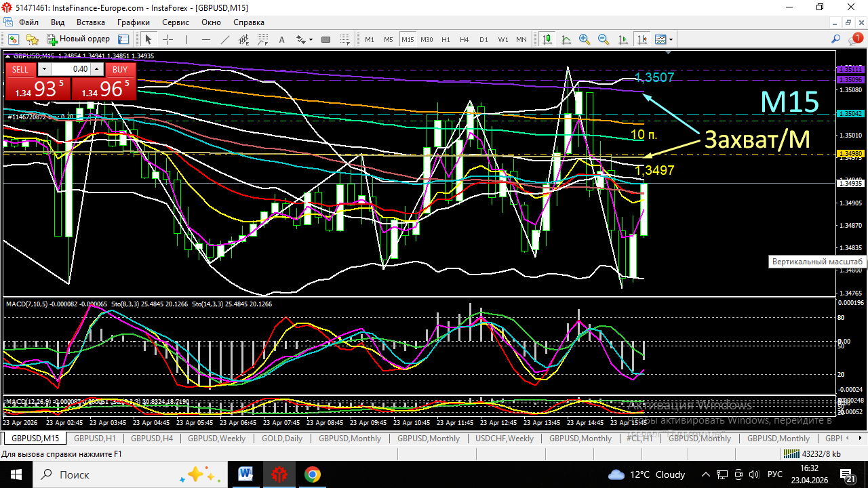Screen dimensions: 868x488
Task: Click the Новый ордер button
Action: (x=78, y=39)
